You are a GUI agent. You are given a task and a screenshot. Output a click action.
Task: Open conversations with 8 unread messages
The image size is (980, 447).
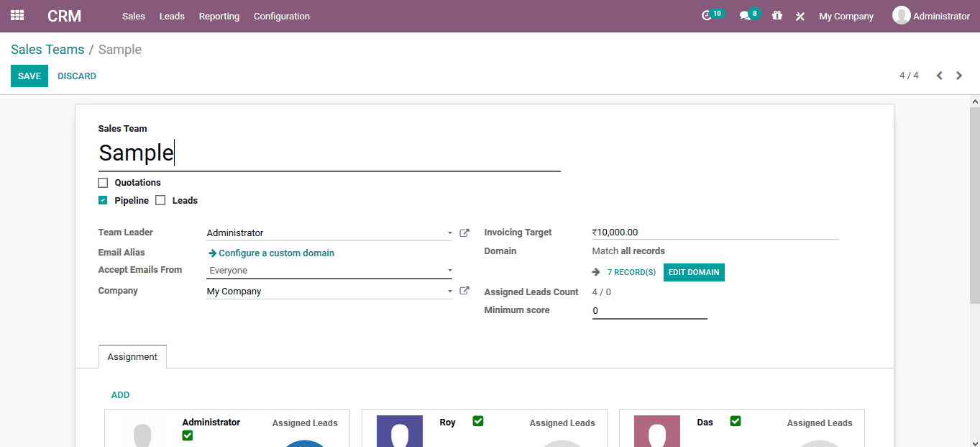pyautogui.click(x=748, y=15)
